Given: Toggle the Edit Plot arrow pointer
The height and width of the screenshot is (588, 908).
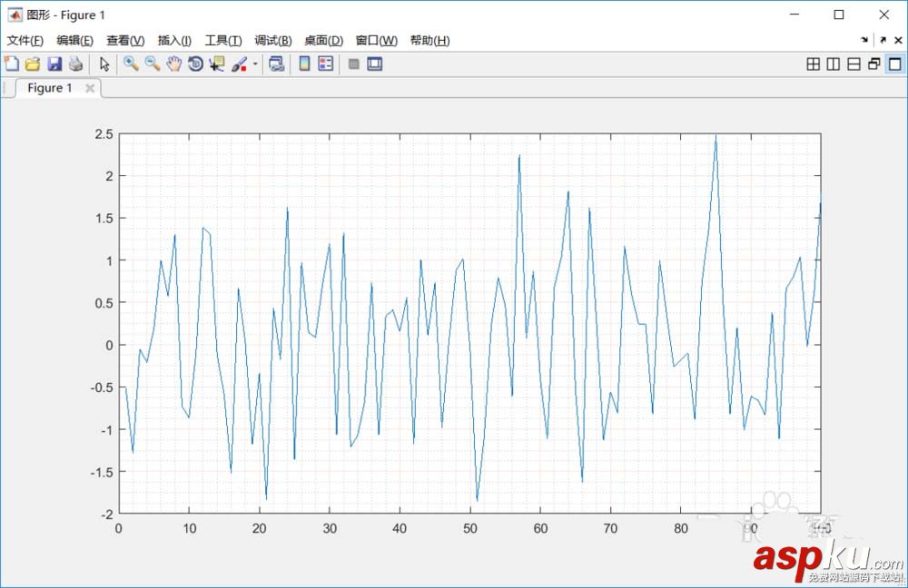Looking at the screenshot, I should click(104, 64).
